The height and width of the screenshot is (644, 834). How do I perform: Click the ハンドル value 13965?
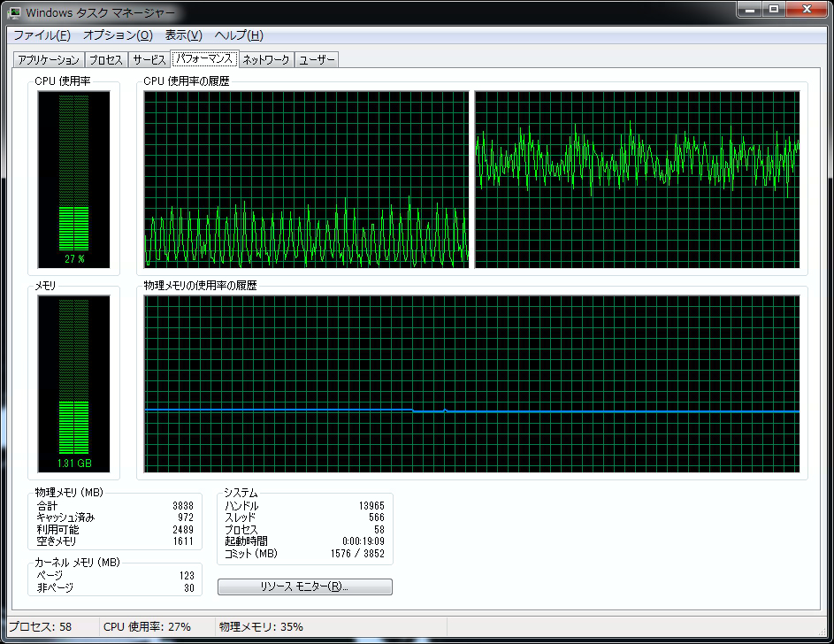click(x=371, y=506)
